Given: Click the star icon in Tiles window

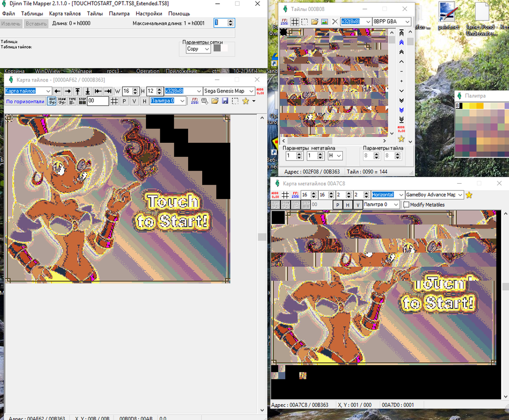Looking at the screenshot, I should (x=401, y=139).
